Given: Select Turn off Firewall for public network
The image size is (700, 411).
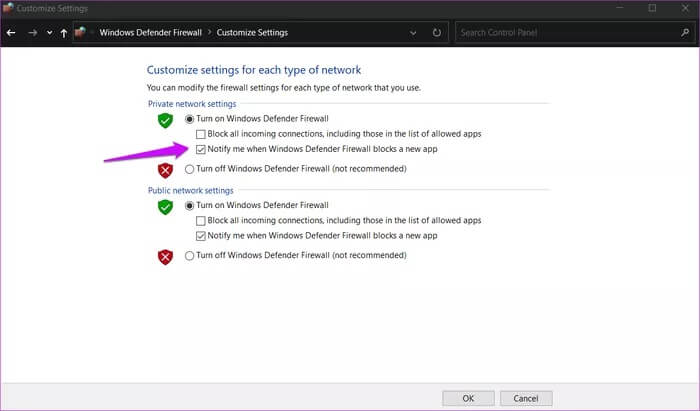Looking at the screenshot, I should point(189,256).
